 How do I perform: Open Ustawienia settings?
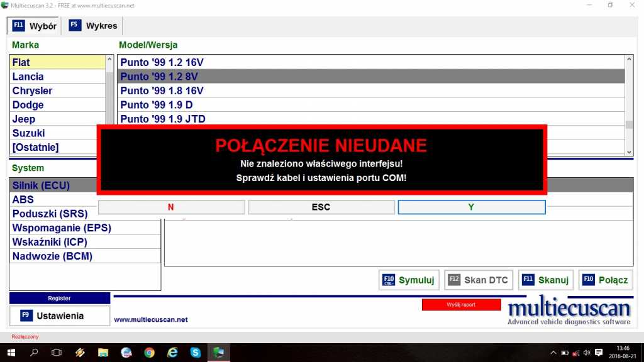[60, 315]
